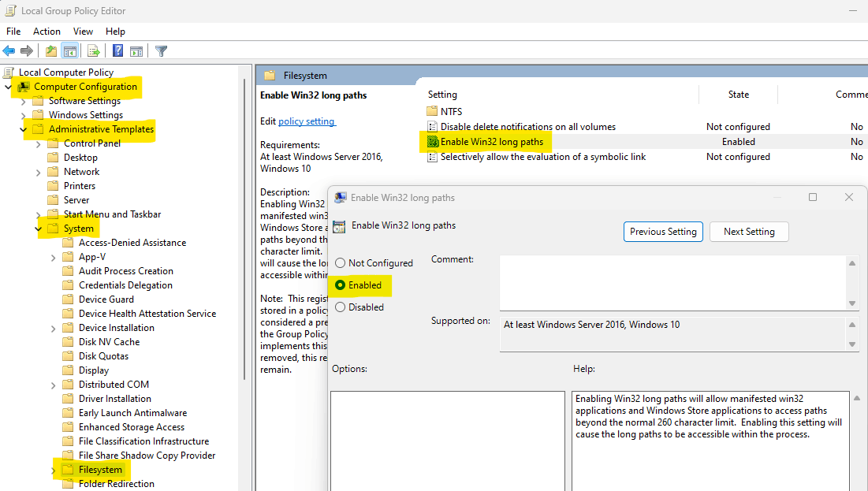Click the Export List toolbar icon
Screen dimensions: 868x491
[94, 51]
